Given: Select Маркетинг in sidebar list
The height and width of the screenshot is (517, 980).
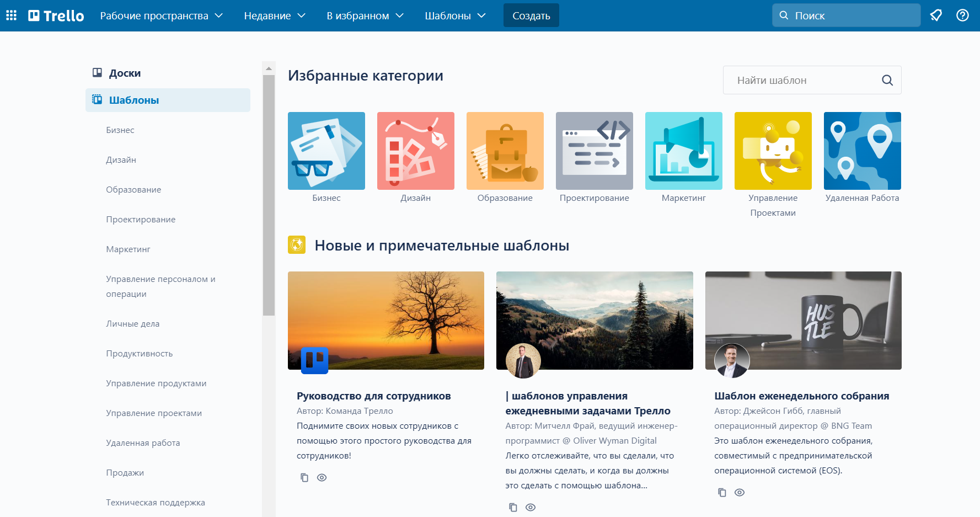Looking at the screenshot, I should tap(128, 249).
